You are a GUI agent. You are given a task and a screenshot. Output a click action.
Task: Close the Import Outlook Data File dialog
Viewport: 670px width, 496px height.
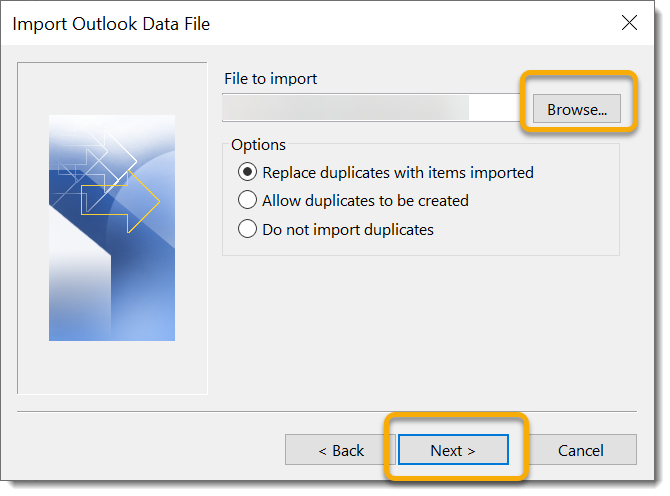click(629, 22)
